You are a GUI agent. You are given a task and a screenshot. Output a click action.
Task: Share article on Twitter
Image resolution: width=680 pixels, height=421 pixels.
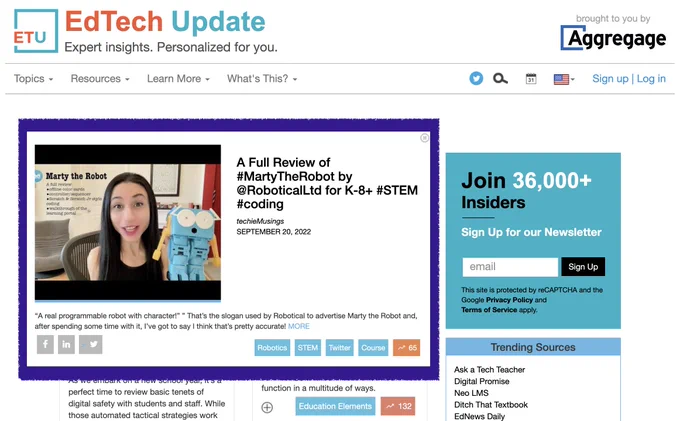click(91, 345)
